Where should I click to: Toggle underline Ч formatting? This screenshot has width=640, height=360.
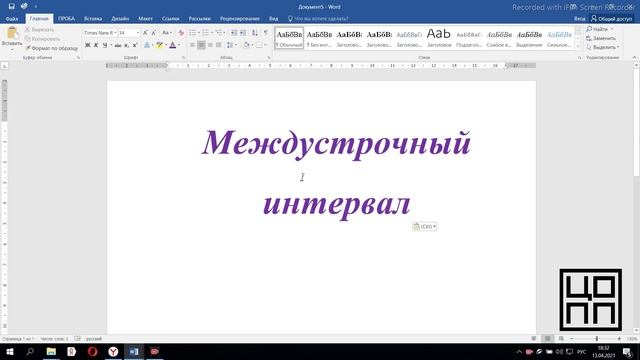(x=105, y=45)
